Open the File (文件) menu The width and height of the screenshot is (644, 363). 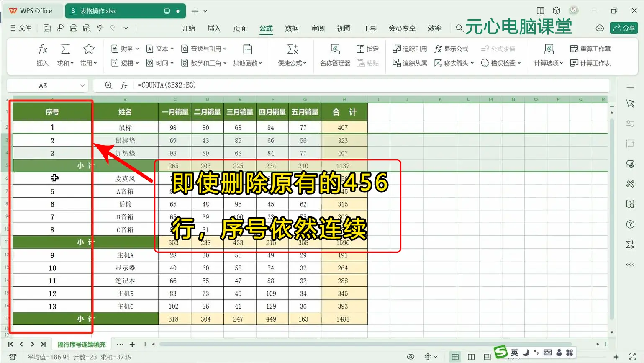(x=21, y=28)
